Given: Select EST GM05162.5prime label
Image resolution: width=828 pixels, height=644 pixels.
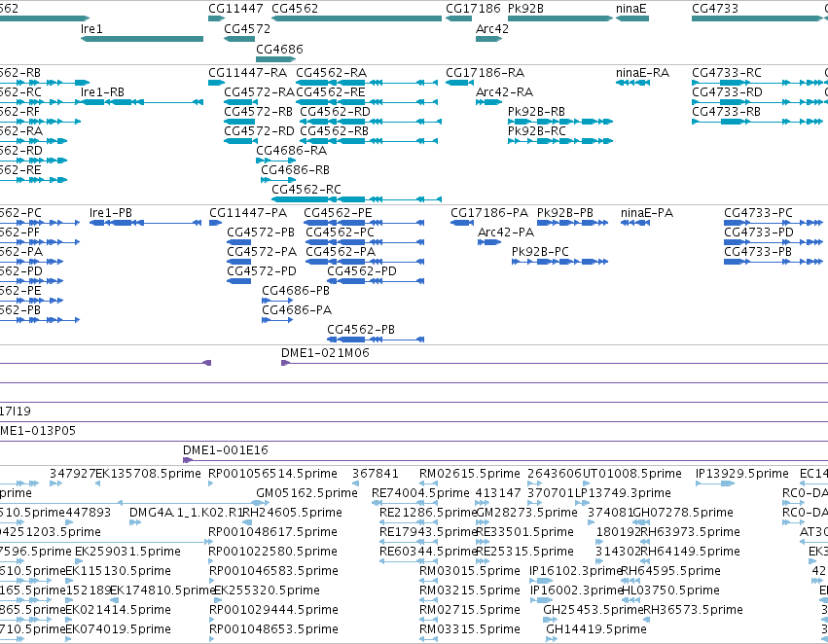Looking at the screenshot, I should pyautogui.click(x=306, y=493).
